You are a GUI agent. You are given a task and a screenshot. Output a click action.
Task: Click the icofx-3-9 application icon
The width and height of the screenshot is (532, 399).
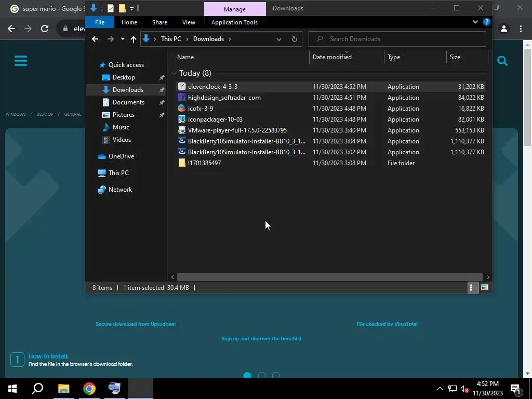pos(182,108)
